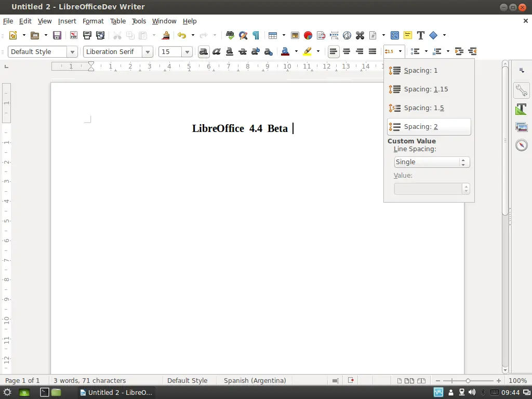This screenshot has width=532, height=399.
Task: Open the Paragraph Style dropdown
Action: tap(72, 52)
